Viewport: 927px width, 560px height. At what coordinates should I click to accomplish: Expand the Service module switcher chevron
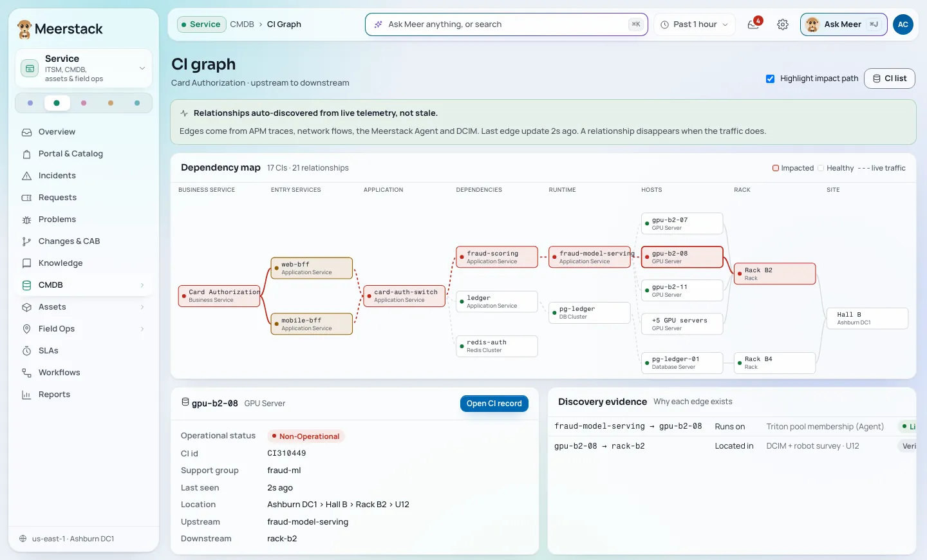tap(142, 68)
